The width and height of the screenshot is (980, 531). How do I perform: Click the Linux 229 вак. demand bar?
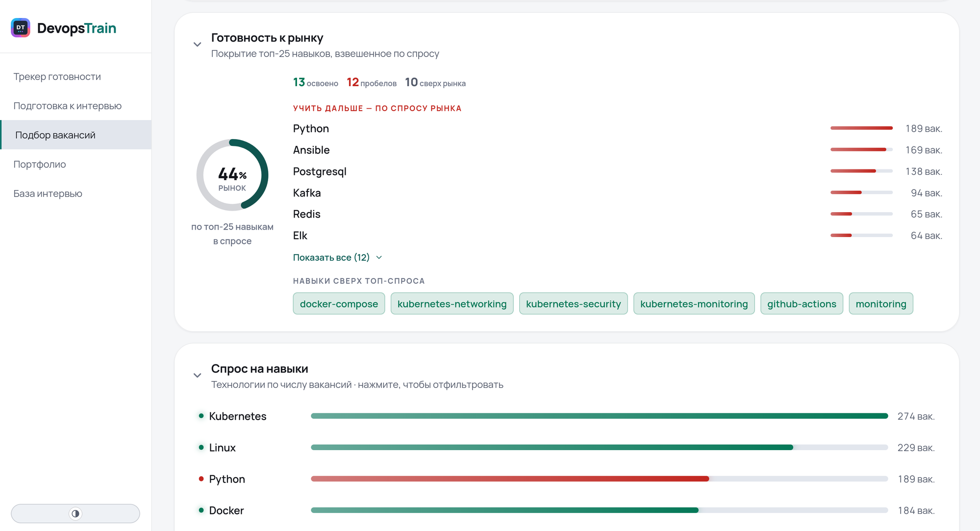[x=599, y=447]
